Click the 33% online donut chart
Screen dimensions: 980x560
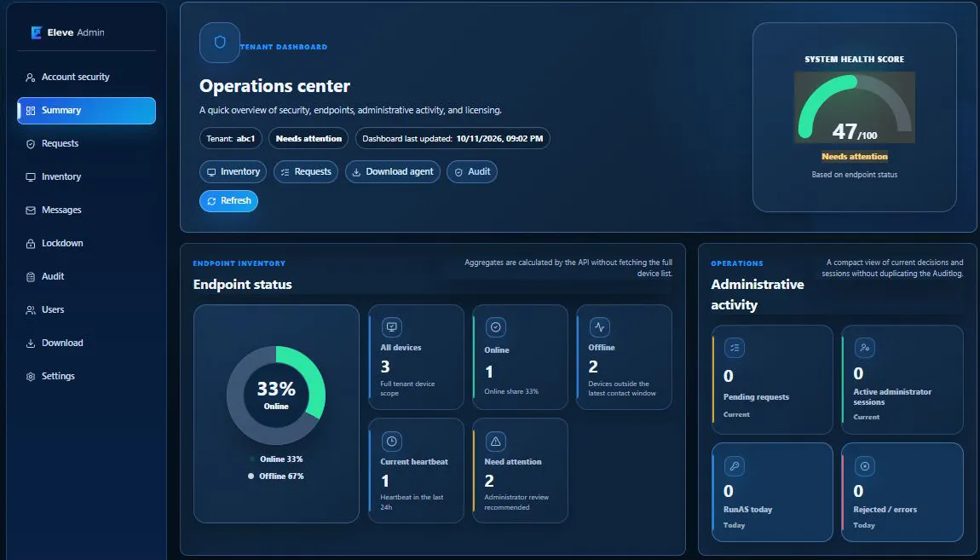click(x=275, y=395)
